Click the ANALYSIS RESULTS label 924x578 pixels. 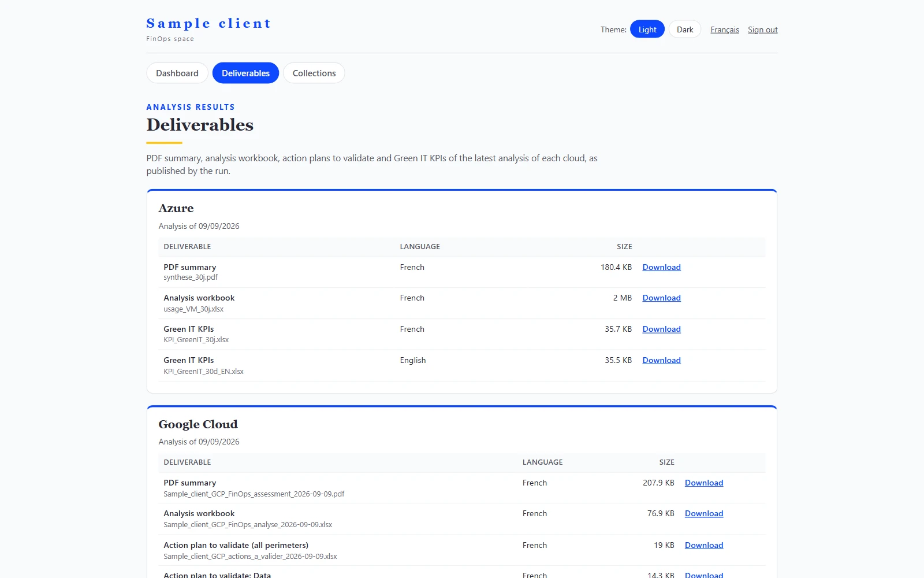(191, 107)
